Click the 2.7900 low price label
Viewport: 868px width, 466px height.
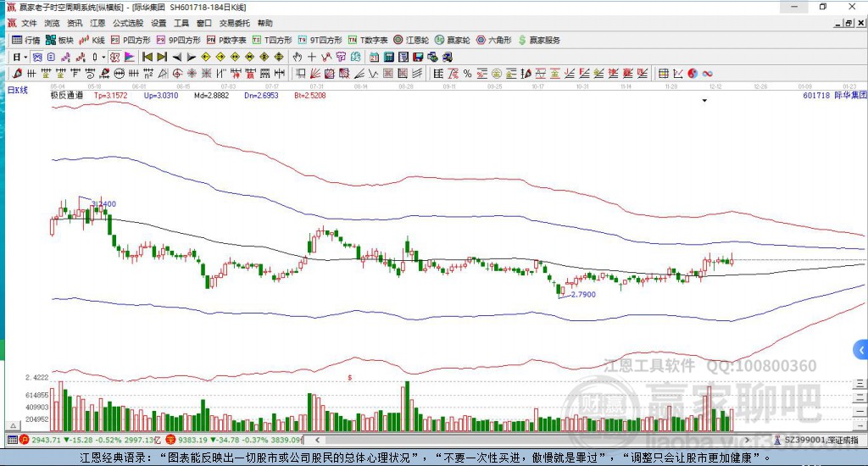tap(583, 295)
